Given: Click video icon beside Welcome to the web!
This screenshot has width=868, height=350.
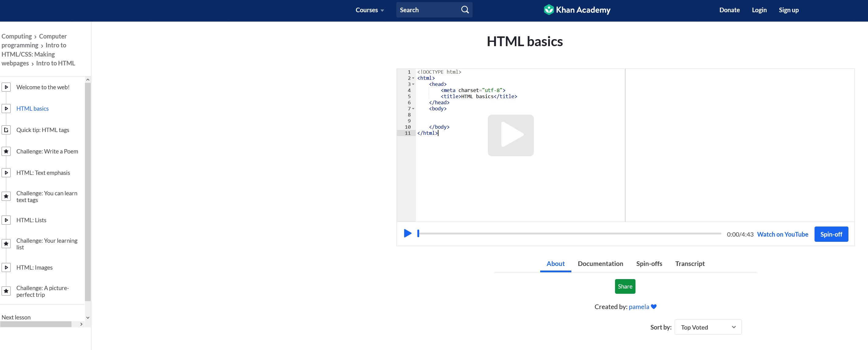Looking at the screenshot, I should (x=6, y=87).
